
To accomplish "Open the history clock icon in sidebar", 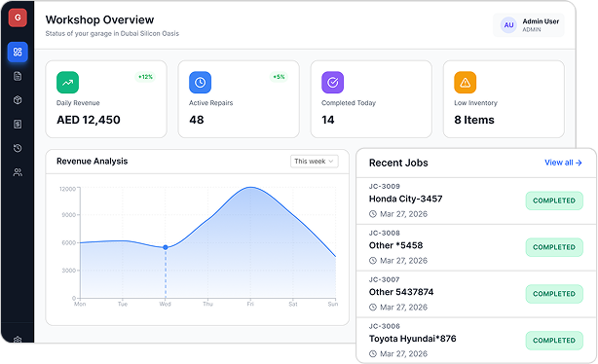I will click(x=18, y=148).
